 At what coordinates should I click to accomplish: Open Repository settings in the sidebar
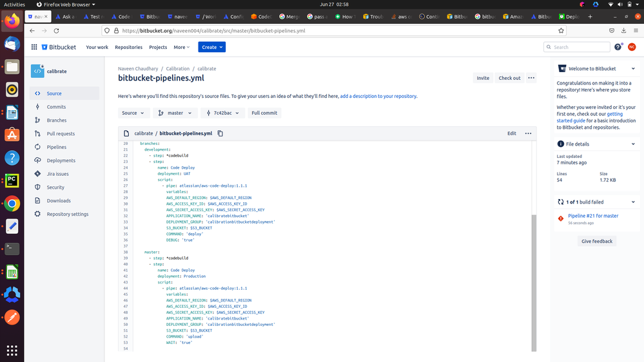coord(64,214)
